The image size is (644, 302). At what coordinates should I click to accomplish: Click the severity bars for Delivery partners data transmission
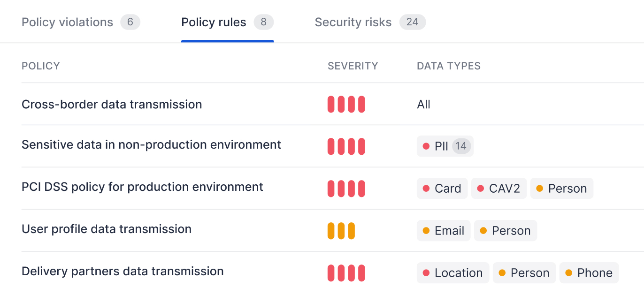click(346, 272)
